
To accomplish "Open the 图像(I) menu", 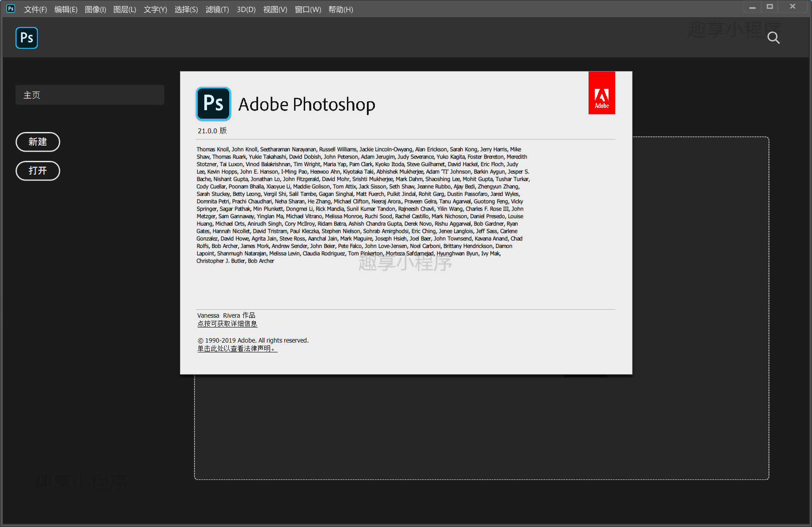I will [96, 9].
